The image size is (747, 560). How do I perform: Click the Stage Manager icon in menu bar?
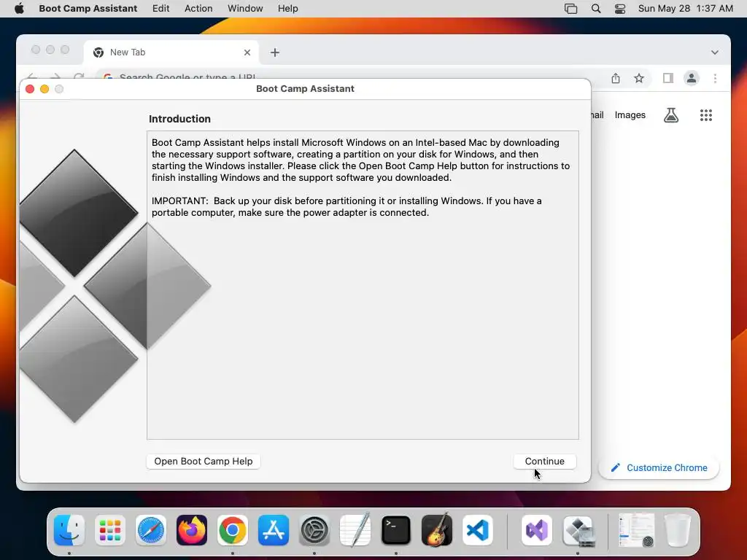(x=570, y=8)
